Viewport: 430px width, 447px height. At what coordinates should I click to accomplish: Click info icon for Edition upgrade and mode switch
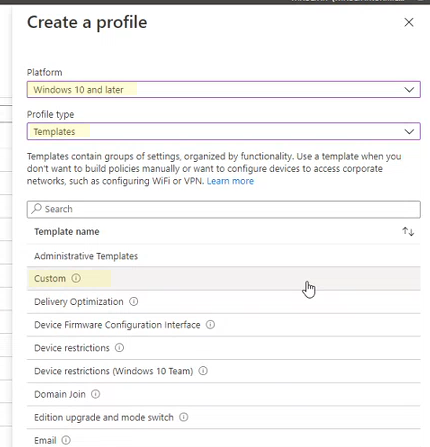(184, 417)
